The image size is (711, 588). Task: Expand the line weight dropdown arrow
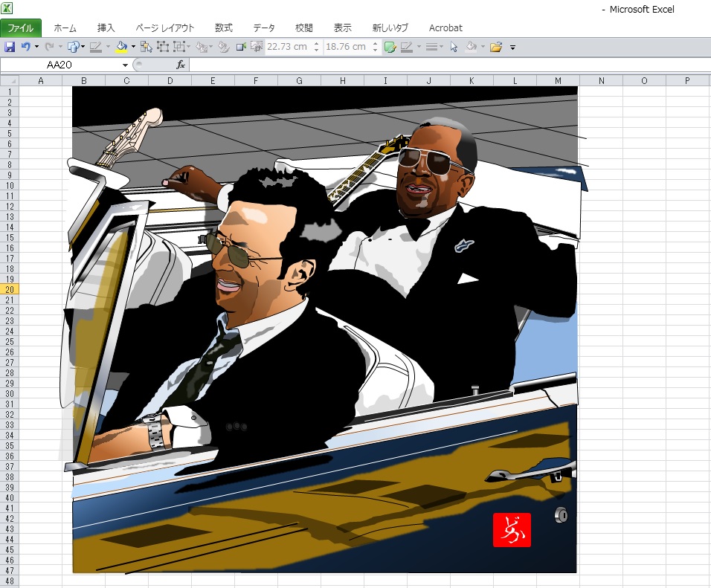coord(441,47)
